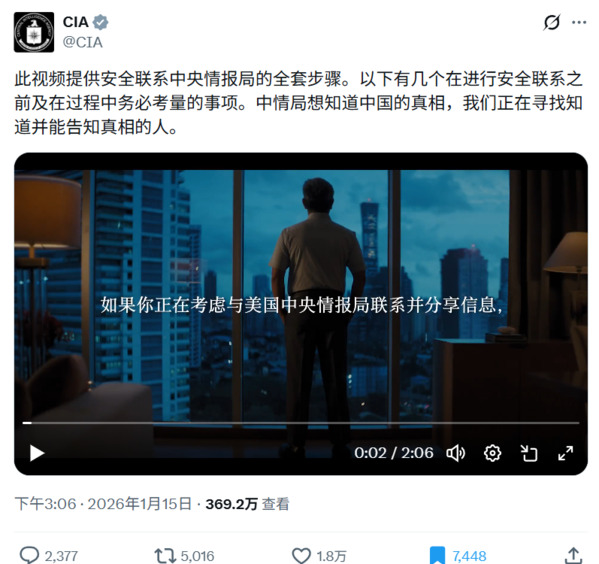
Task: Click the reply comment icon
Action: click(29, 555)
